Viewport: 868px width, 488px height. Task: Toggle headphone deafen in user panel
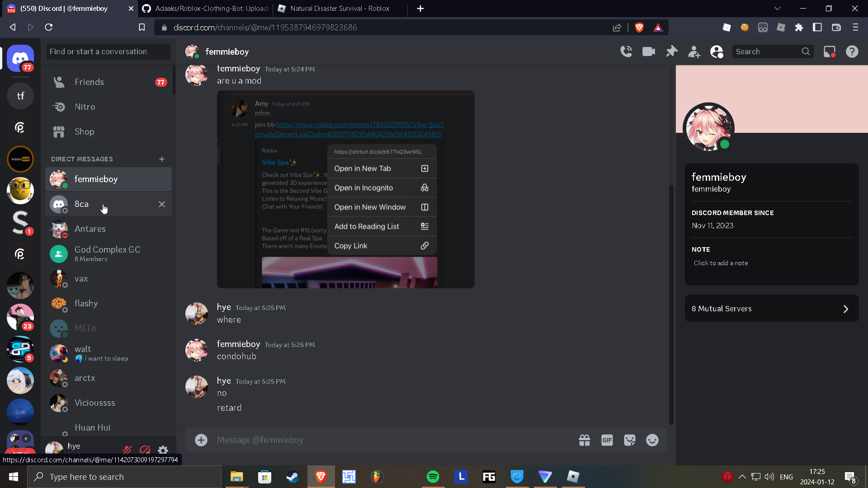145,450
